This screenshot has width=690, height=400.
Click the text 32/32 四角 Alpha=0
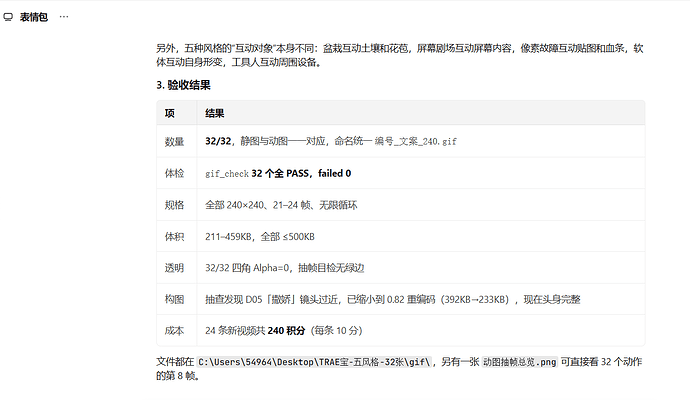click(248, 268)
